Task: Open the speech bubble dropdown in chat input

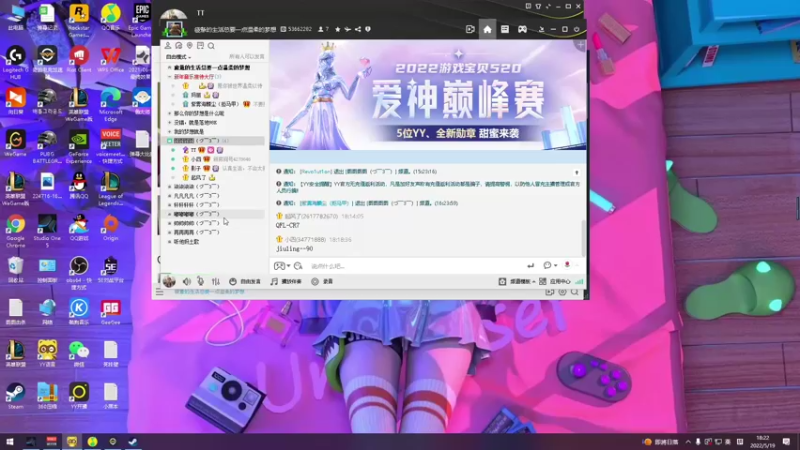Action: pos(549,265)
